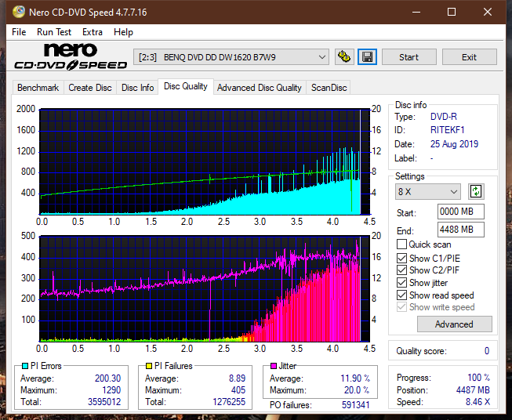Open the Extra menu
This screenshot has width=512, height=420.
click(x=93, y=32)
